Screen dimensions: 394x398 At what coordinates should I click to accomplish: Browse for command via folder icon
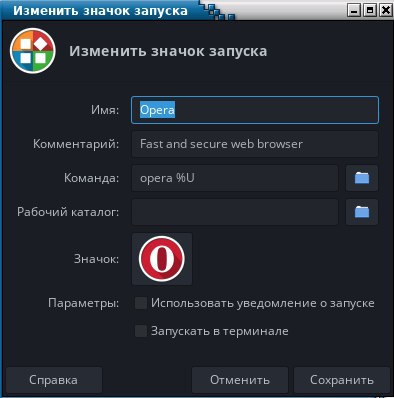[x=362, y=178]
